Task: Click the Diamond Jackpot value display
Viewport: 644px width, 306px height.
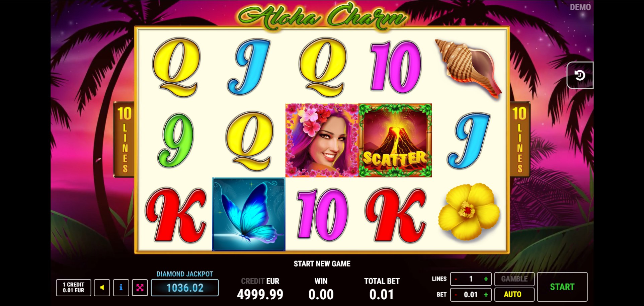Action: [x=185, y=288]
